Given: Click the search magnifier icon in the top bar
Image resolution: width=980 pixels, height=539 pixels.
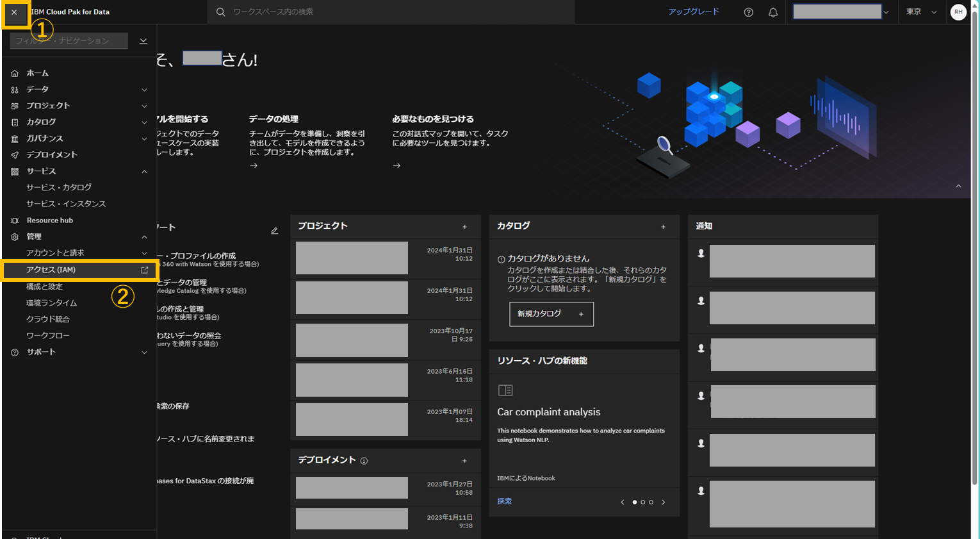Looking at the screenshot, I should (220, 12).
